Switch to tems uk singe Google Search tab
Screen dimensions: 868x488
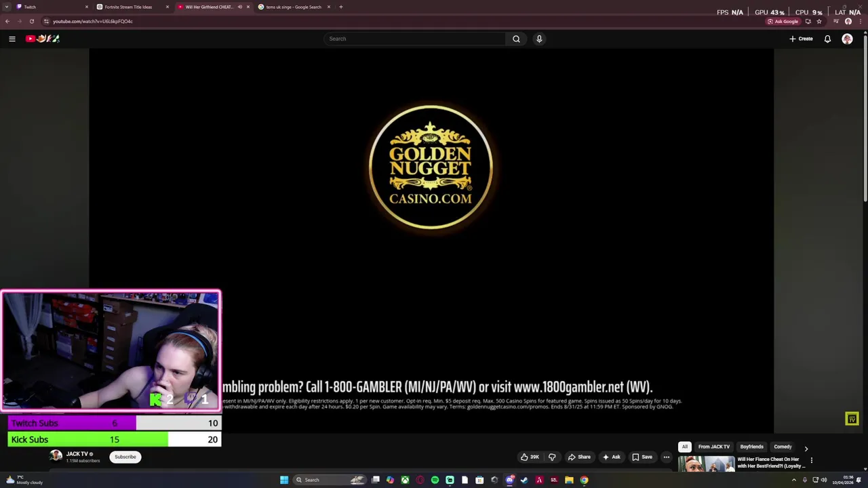tap(290, 7)
